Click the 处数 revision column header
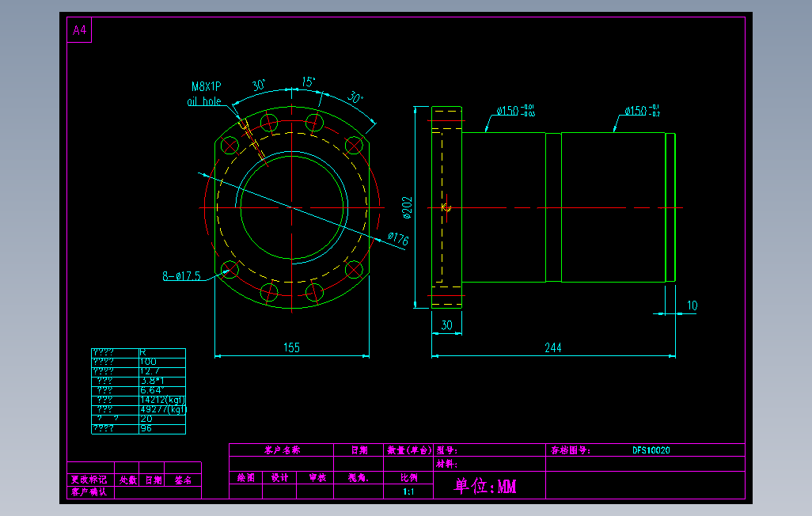Image resolution: width=812 pixels, height=516 pixels. [x=128, y=480]
